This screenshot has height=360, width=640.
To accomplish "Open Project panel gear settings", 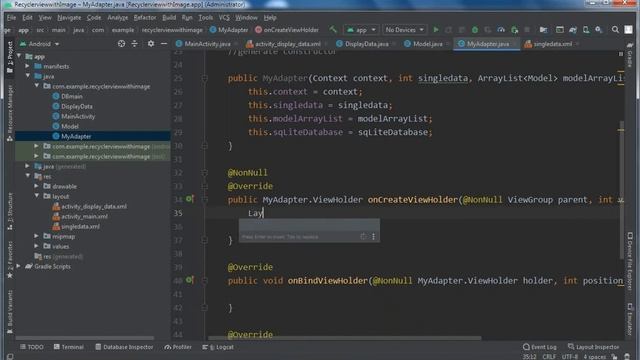I will coord(151,44).
